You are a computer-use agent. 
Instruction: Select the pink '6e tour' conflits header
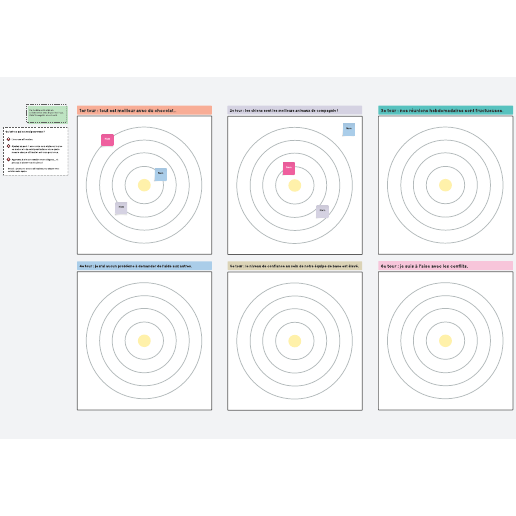tap(445, 266)
